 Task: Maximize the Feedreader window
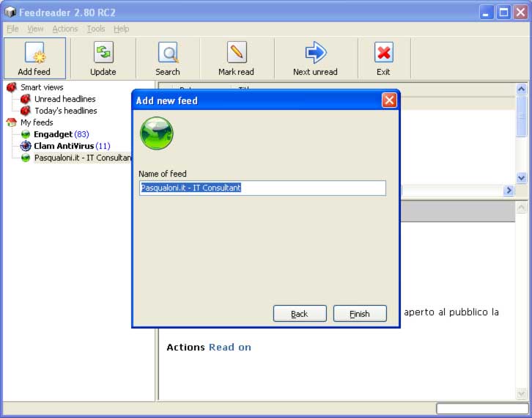(503, 12)
